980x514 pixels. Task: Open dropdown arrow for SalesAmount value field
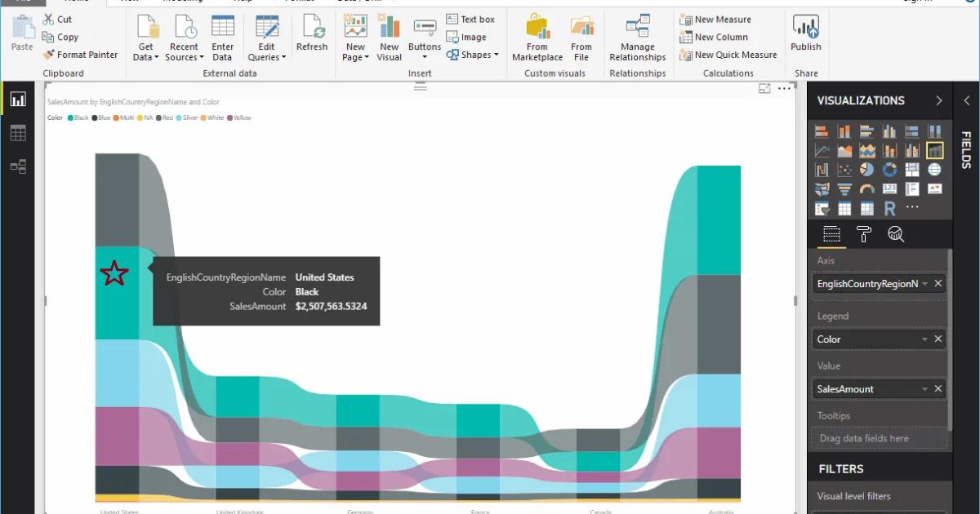[924, 389]
